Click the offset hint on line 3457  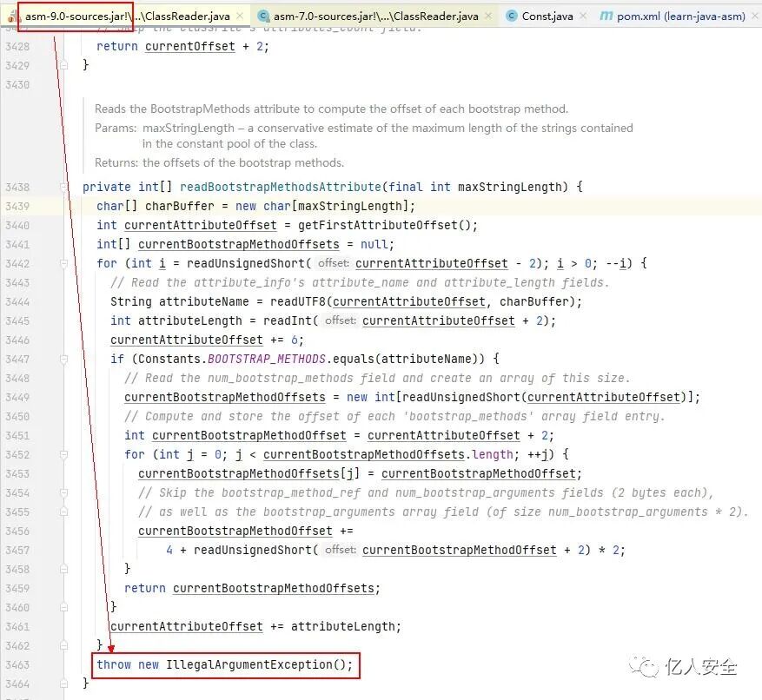(341, 550)
